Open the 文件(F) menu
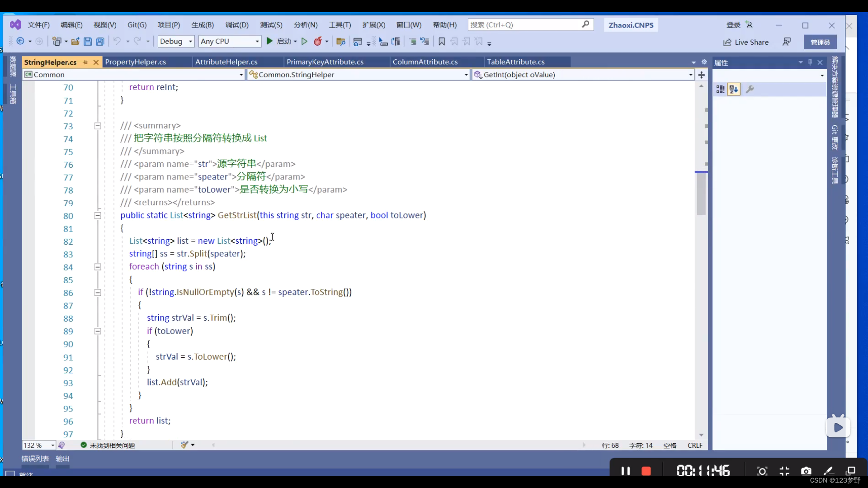The width and height of the screenshot is (868, 488). (38, 25)
